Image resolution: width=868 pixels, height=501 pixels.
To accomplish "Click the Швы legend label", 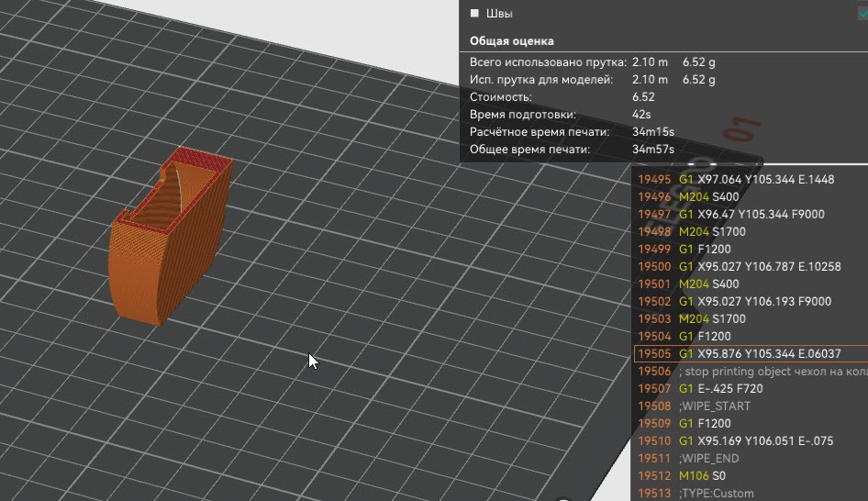I will pyautogui.click(x=500, y=14).
